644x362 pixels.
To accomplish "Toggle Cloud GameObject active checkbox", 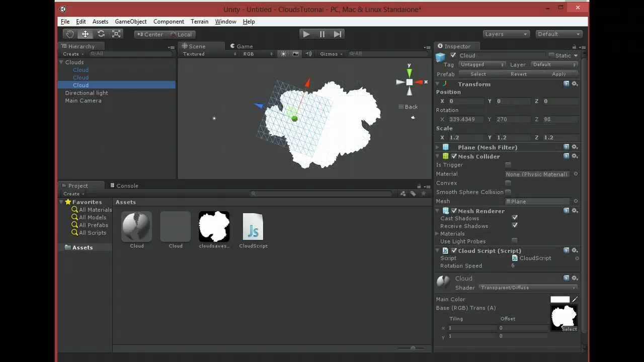I will 453,55.
